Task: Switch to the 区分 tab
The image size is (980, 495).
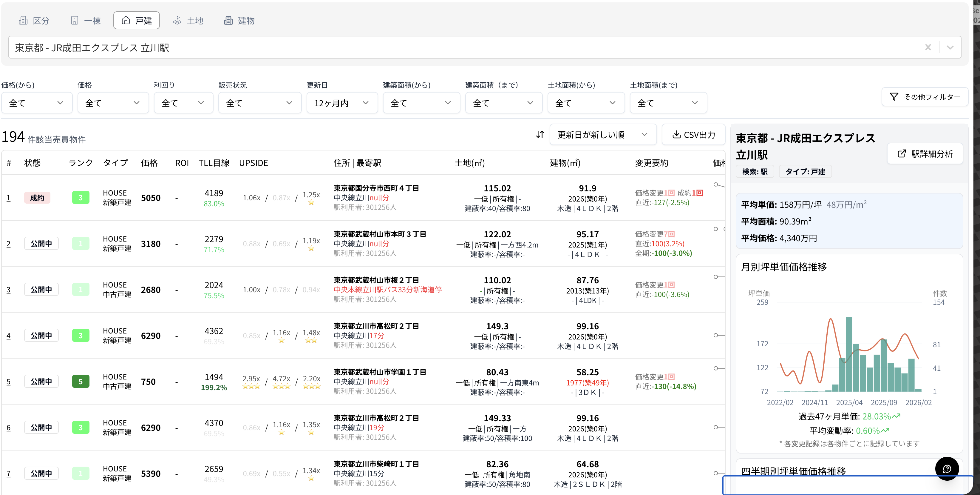Action: click(34, 20)
